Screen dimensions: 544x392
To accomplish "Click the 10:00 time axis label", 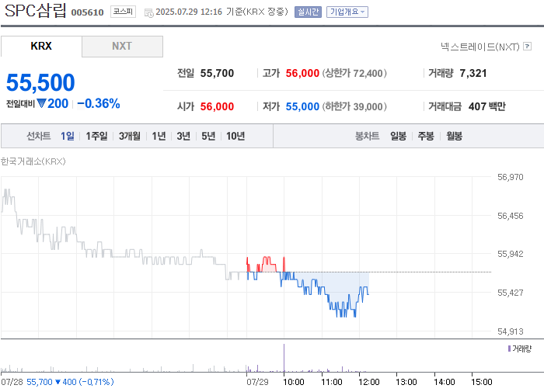I will coord(294,382).
